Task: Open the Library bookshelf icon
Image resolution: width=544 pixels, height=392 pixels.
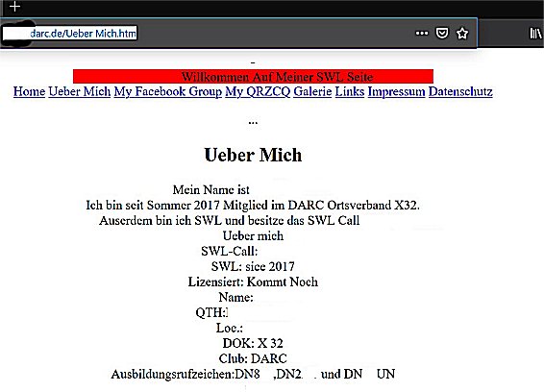Action: [x=535, y=34]
